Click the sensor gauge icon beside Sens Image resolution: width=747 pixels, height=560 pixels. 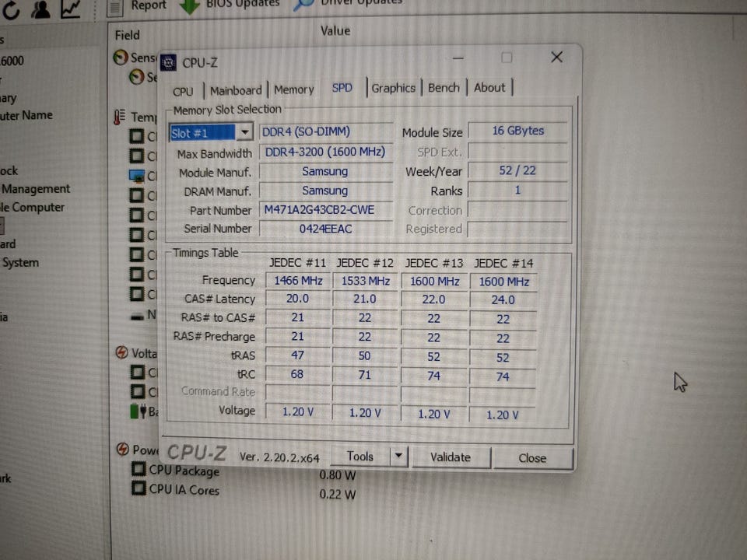(121, 57)
